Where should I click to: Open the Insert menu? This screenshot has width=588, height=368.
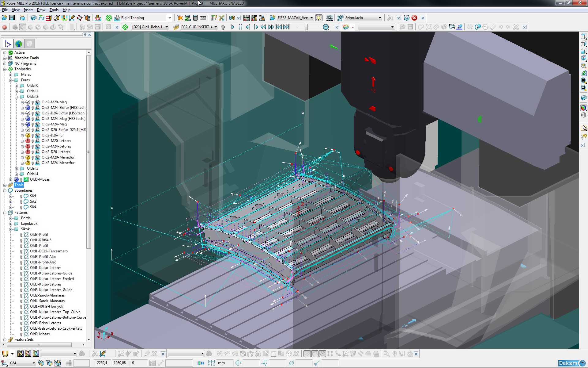pyautogui.click(x=28, y=10)
